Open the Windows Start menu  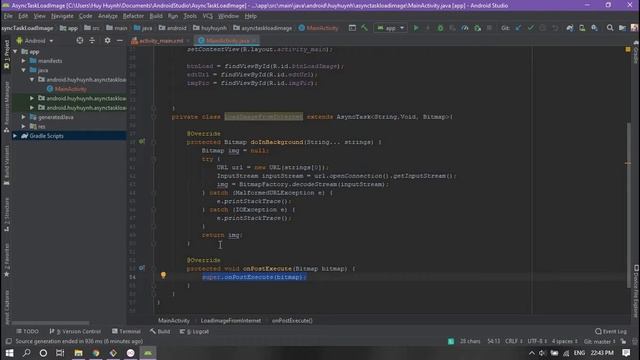click(9, 353)
